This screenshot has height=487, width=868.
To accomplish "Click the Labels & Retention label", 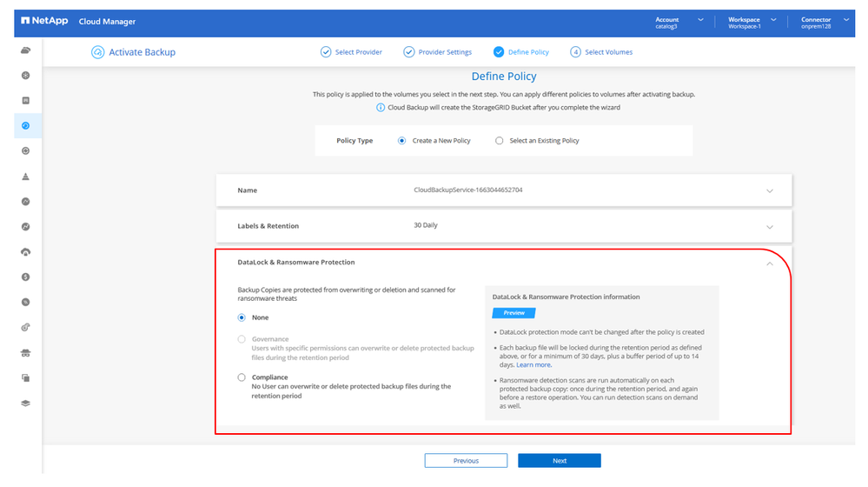I will pos(268,226).
